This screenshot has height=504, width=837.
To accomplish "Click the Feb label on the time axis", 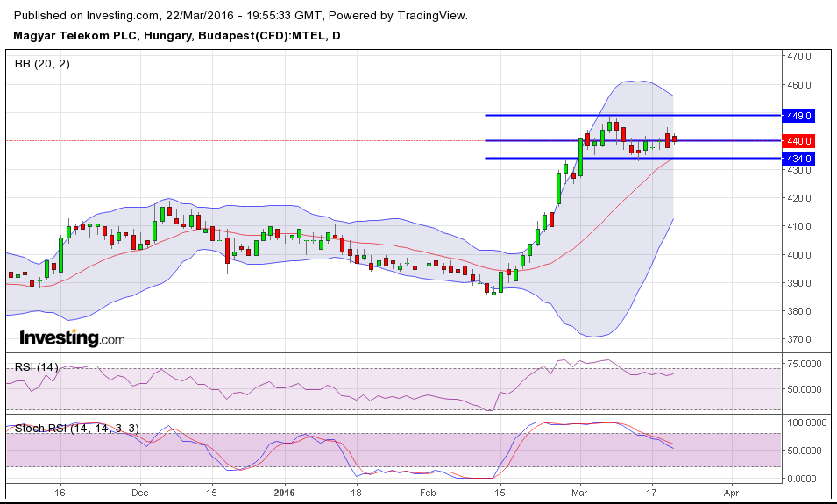I will 429,494.
